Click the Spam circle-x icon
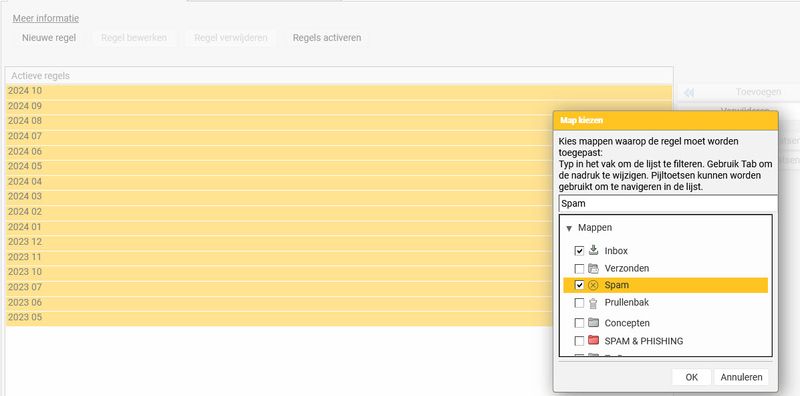 pos(593,285)
